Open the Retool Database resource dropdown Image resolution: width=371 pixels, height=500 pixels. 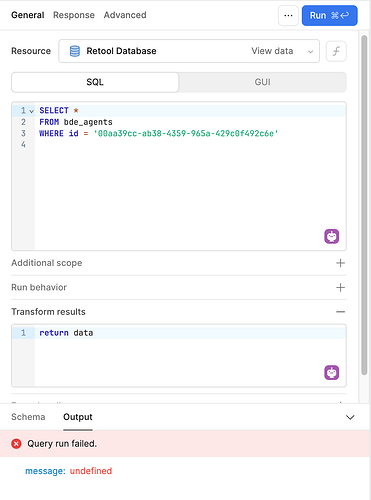coord(189,51)
